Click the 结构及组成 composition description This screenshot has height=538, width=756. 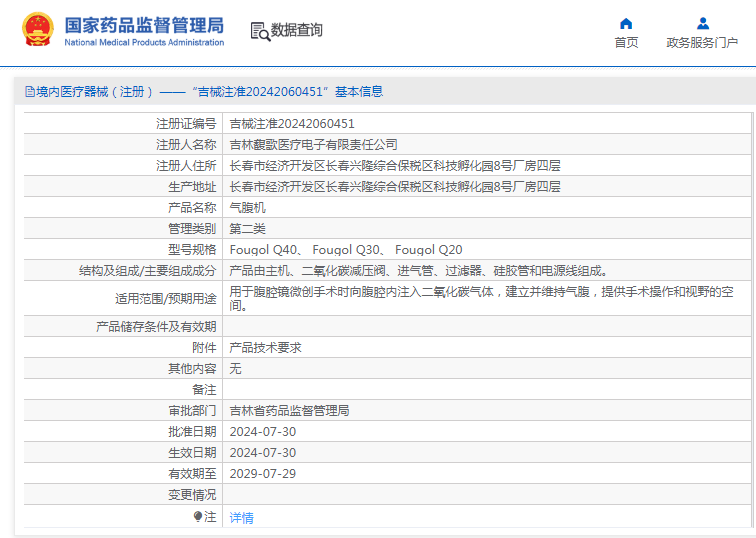pyautogui.click(x=418, y=271)
